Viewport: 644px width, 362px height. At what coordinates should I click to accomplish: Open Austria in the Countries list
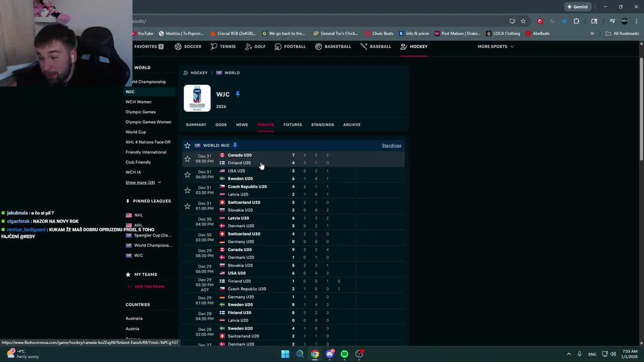[x=132, y=329]
